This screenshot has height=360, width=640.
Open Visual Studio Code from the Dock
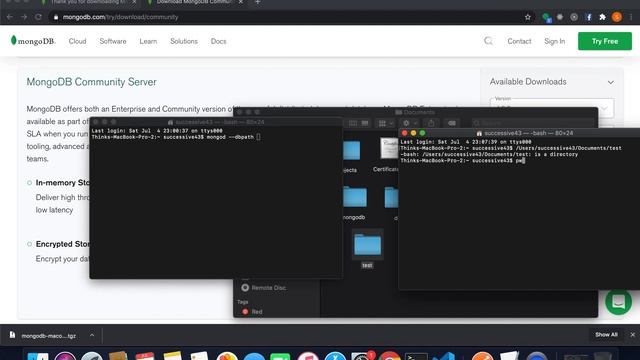(x=444, y=357)
